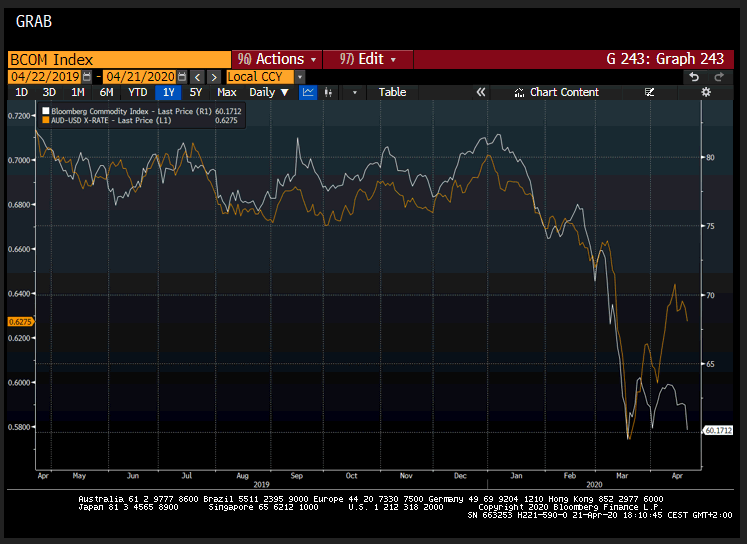Step date range forward with right arrow
The width and height of the screenshot is (747, 544).
tap(214, 77)
